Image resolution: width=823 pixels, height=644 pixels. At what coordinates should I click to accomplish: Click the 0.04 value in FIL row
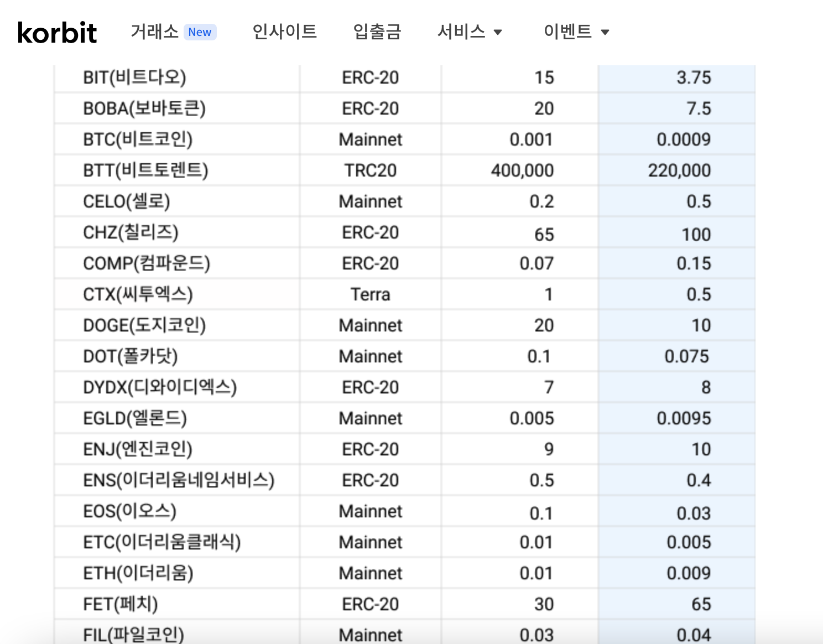(694, 635)
